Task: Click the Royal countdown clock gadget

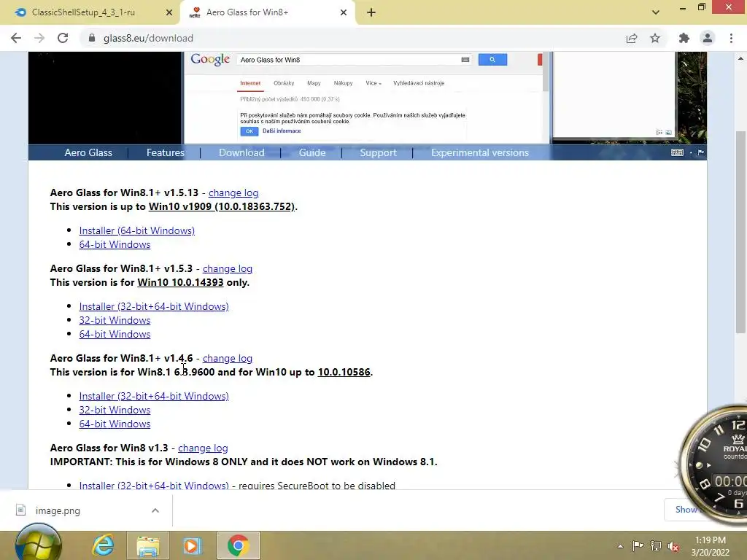Action: coord(713,464)
